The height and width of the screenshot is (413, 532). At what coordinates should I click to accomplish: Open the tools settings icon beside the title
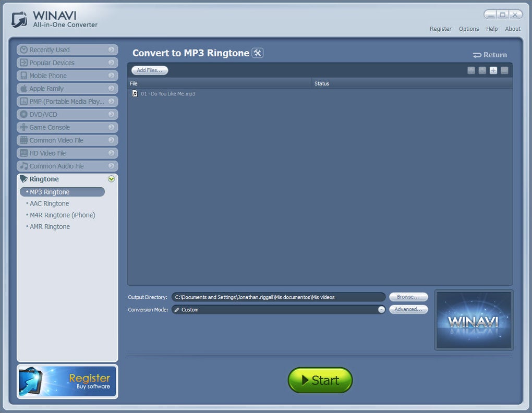258,53
